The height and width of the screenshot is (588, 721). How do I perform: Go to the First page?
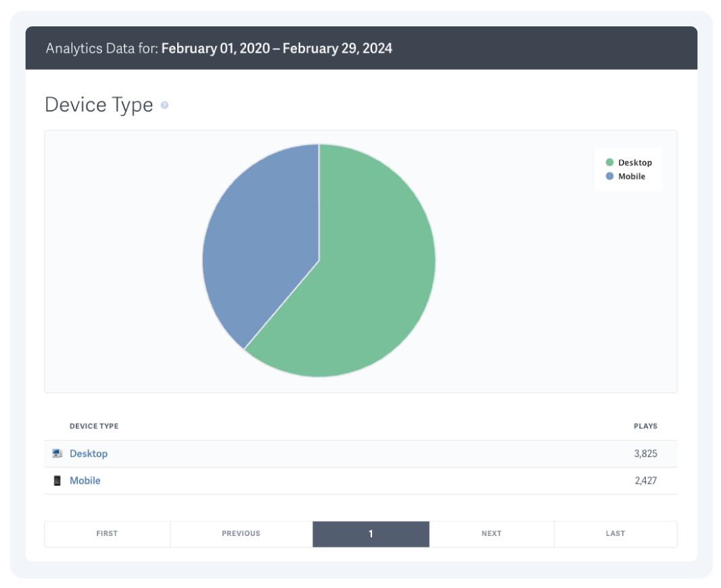107,533
